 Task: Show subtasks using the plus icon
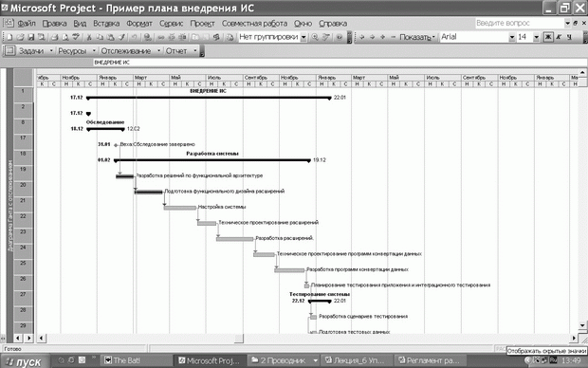[383, 37]
